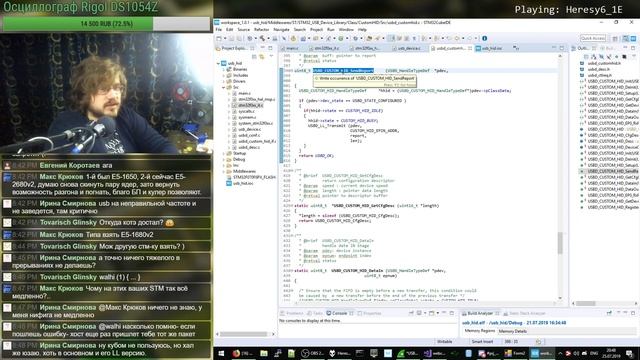Image resolution: width=640 pixels, height=360 pixels.
Task: Click the hammer Build icon
Action: tap(262, 38)
